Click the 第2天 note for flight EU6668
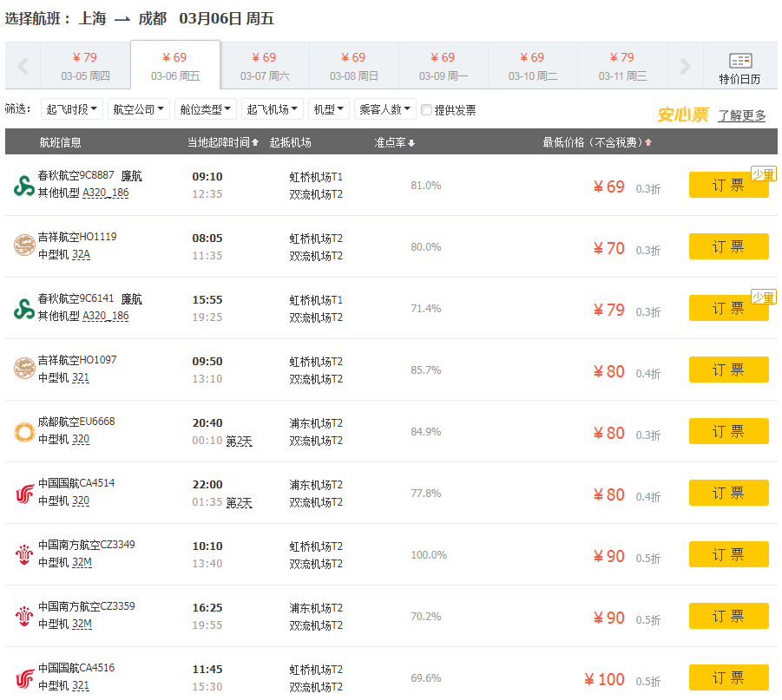This screenshot has height=700, width=782. (240, 442)
